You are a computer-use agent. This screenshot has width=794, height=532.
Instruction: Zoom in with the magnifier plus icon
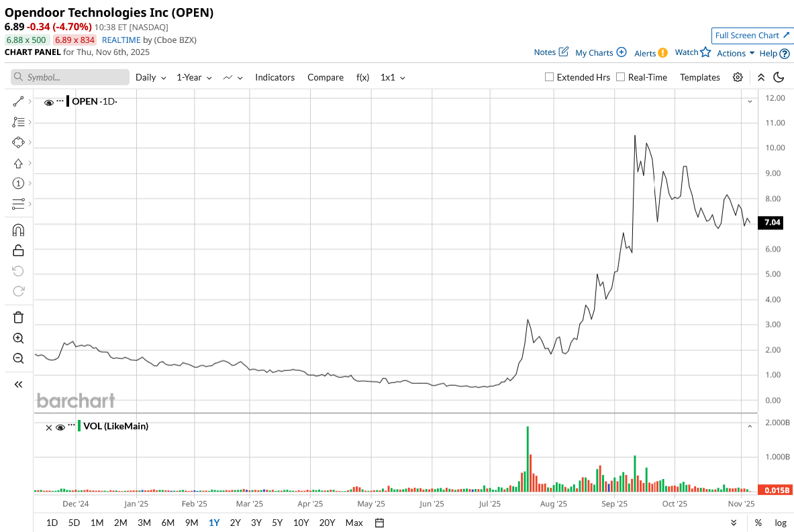[18, 338]
